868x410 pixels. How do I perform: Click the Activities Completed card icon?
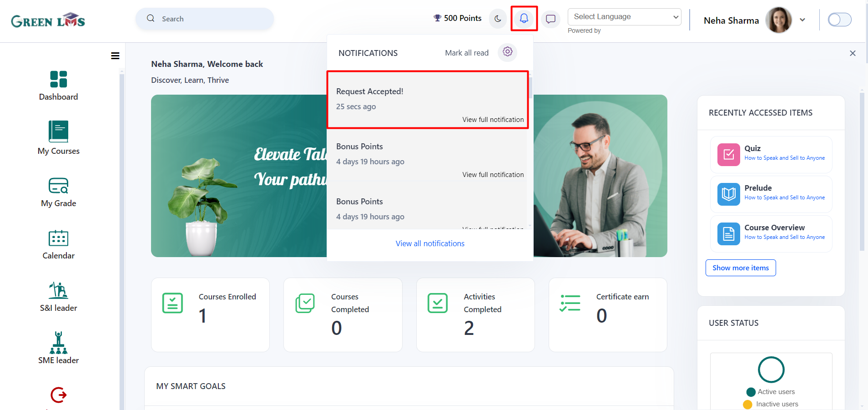tap(438, 303)
